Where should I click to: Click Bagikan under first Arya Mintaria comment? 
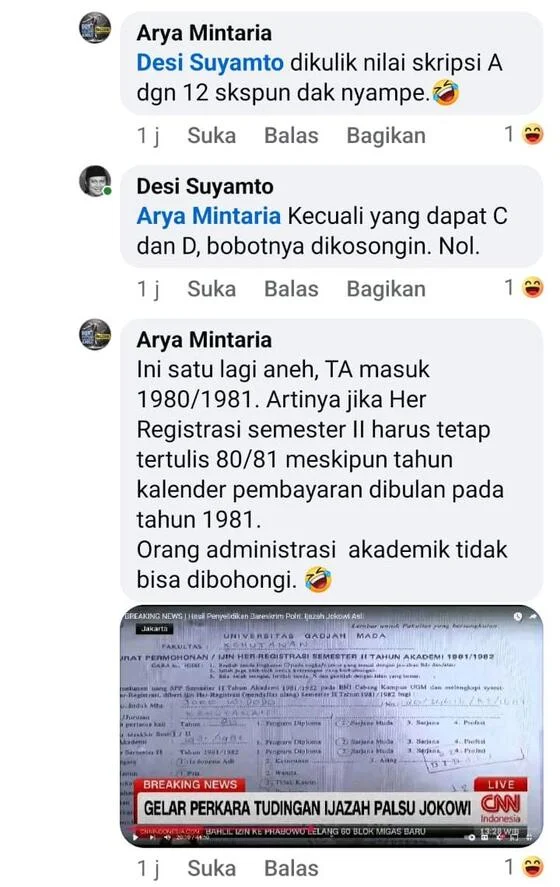pos(386,136)
